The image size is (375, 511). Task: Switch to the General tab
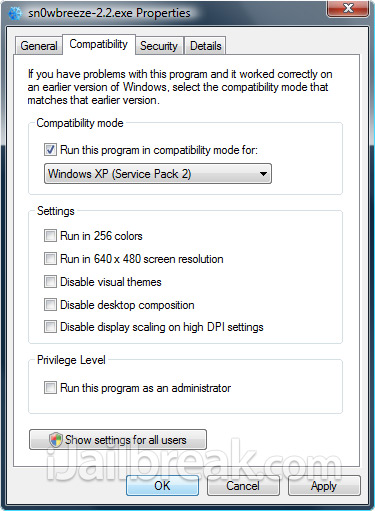(x=39, y=46)
